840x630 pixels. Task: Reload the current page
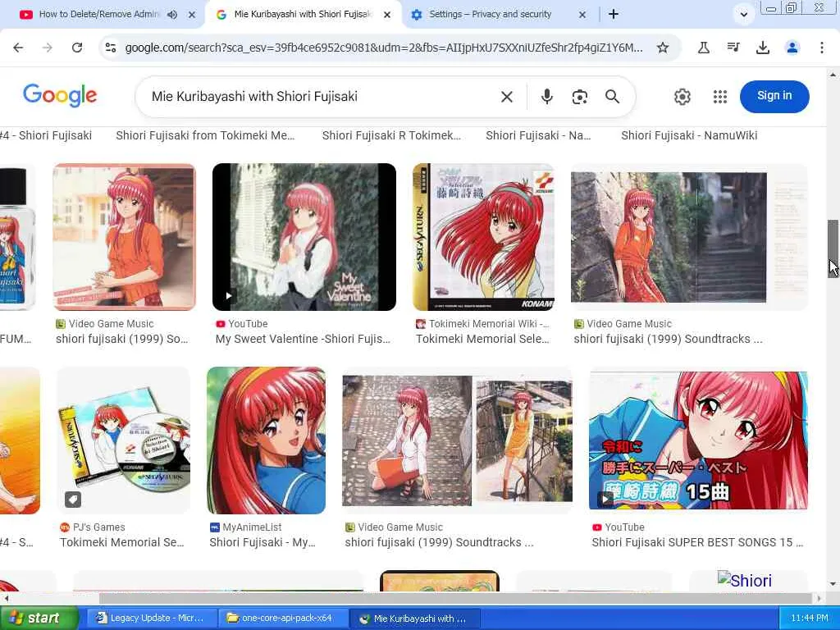77,48
